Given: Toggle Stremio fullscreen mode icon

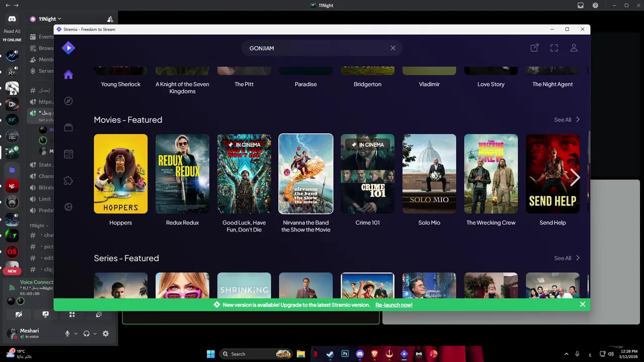Looking at the screenshot, I should click(554, 48).
